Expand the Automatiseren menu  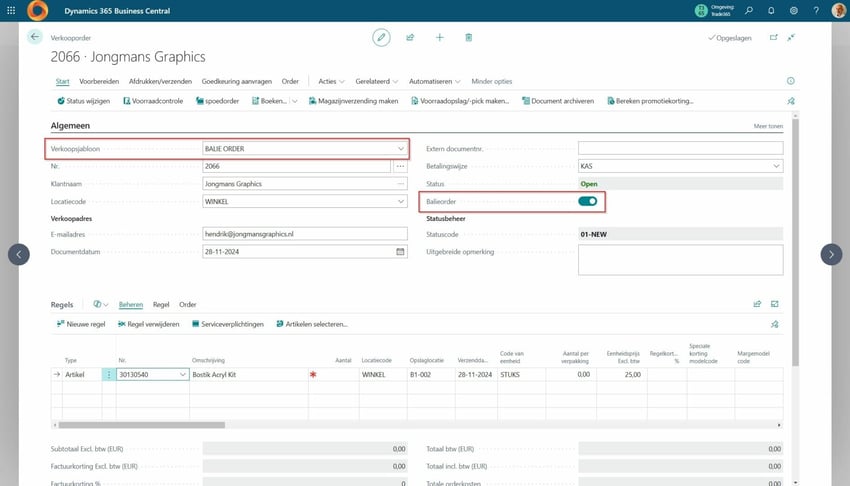pos(435,81)
